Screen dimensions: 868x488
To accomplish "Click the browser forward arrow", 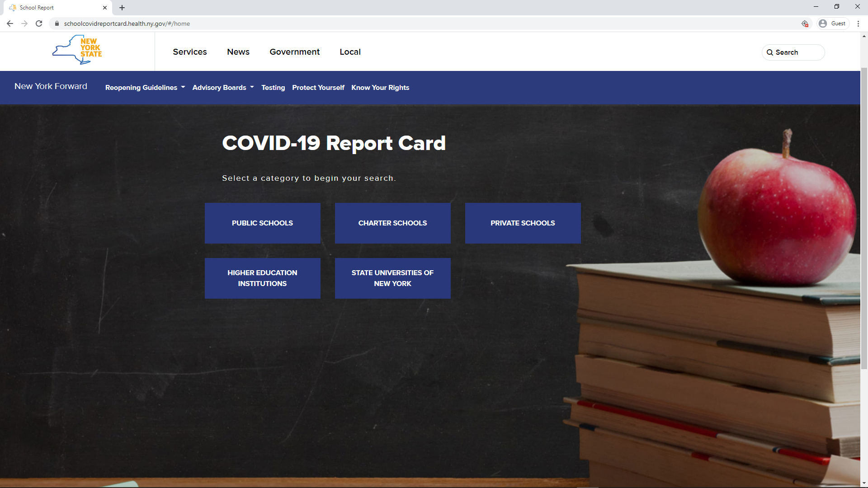I will point(24,23).
